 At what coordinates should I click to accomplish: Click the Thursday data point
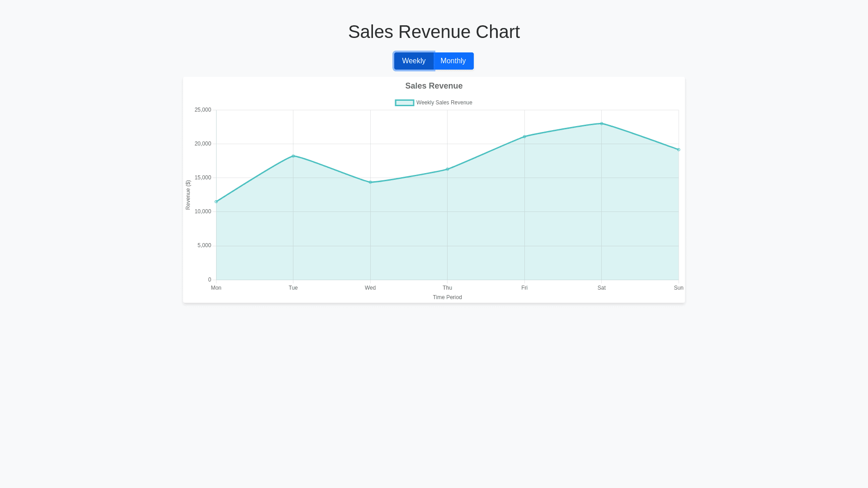pyautogui.click(x=448, y=169)
